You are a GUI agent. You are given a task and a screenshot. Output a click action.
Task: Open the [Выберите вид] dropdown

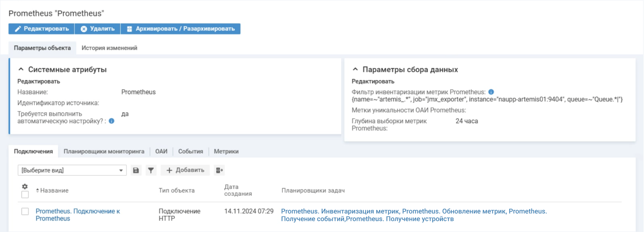tap(72, 170)
